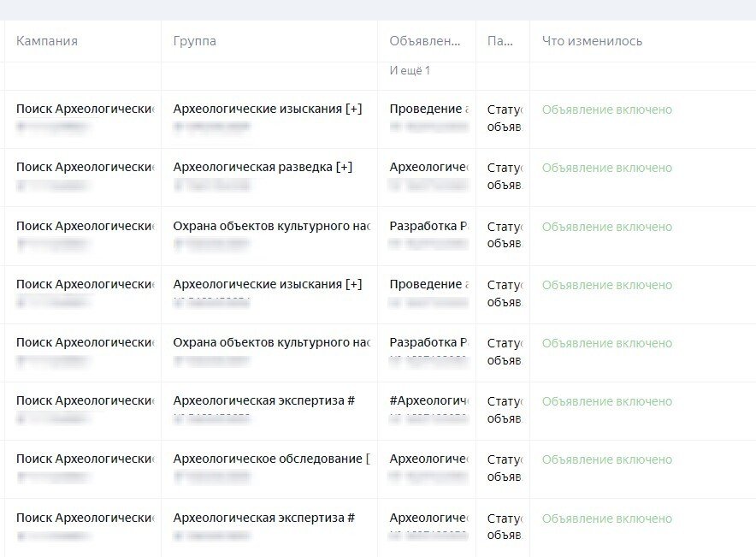Open the topmost Охрана объектов культурного group

[271, 227]
